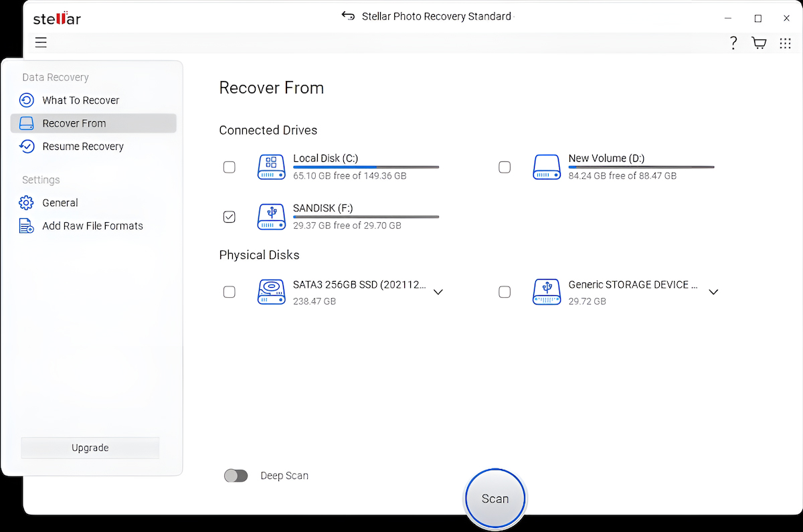Click the help question mark icon

tap(733, 42)
